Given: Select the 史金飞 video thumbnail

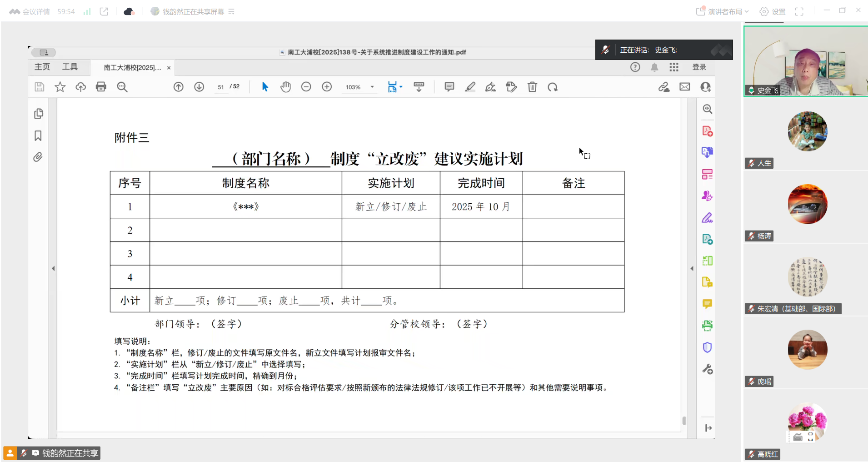Looking at the screenshot, I should [806, 61].
